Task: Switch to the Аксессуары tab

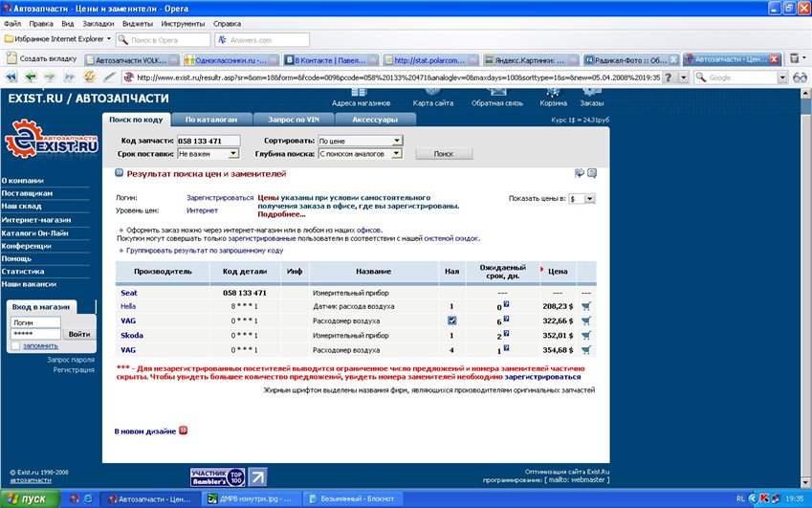Action: coord(375,120)
